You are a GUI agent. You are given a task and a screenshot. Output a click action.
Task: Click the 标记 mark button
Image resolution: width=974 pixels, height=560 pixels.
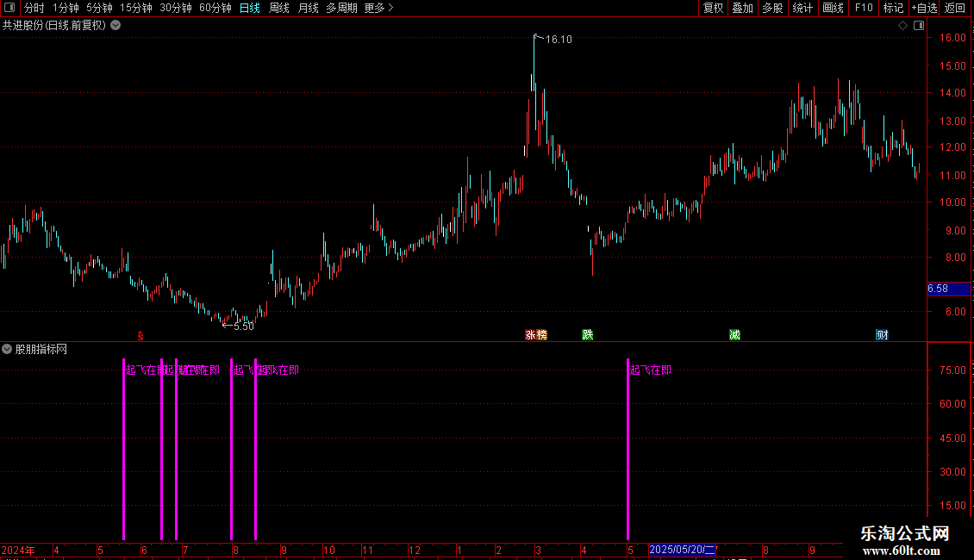[x=893, y=8]
